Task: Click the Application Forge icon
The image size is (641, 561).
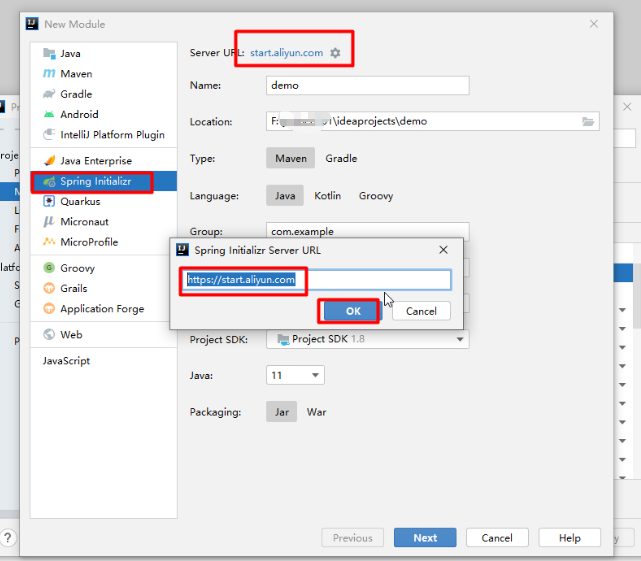Action: [49, 308]
